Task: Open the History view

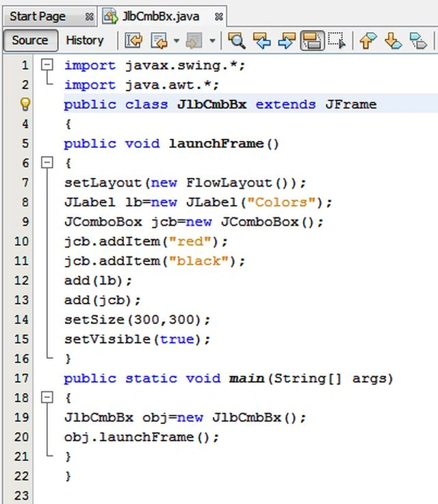Action: 85,40
